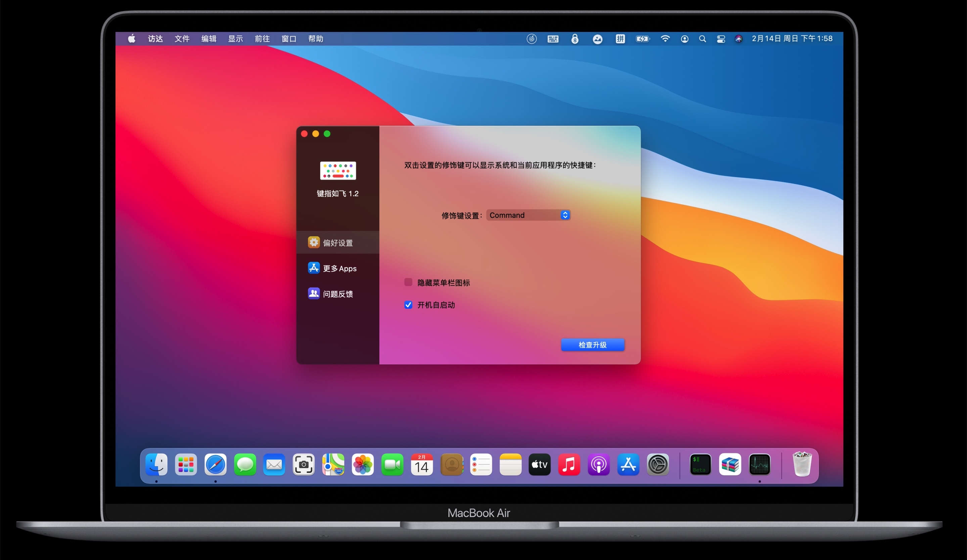Open Terminal Beta icon in Dock
Viewport: 967px width, 560px height.
(700, 464)
